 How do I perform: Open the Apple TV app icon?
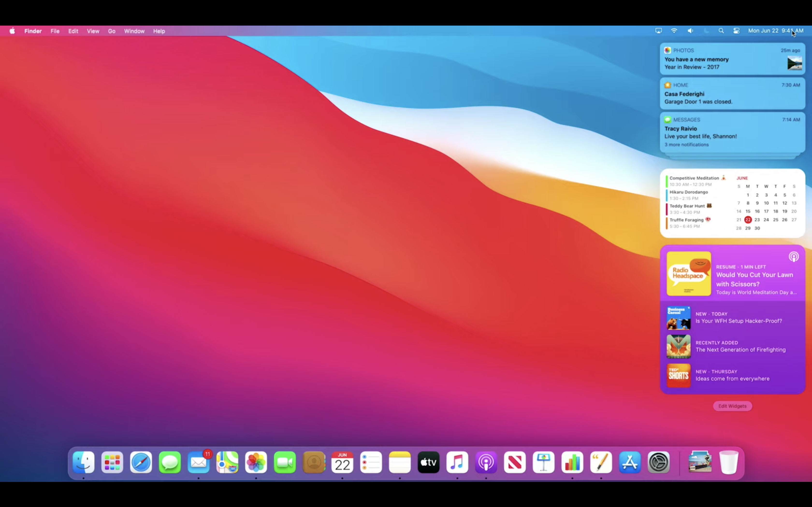[x=428, y=462]
